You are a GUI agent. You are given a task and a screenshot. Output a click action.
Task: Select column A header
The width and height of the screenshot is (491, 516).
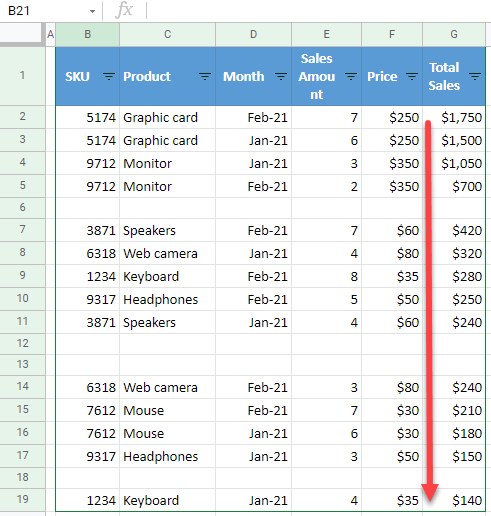(x=50, y=34)
